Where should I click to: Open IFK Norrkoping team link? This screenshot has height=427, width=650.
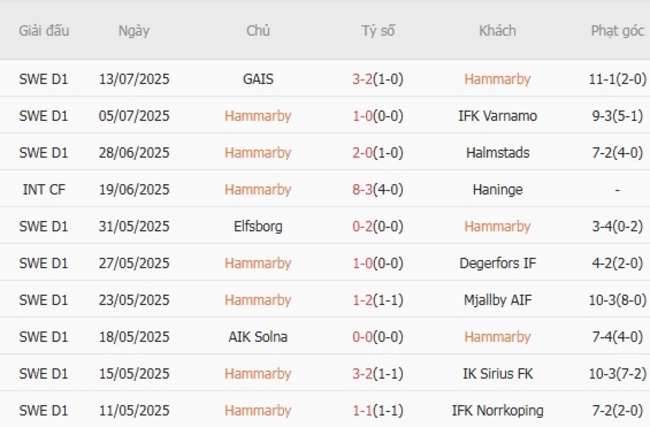497,411
